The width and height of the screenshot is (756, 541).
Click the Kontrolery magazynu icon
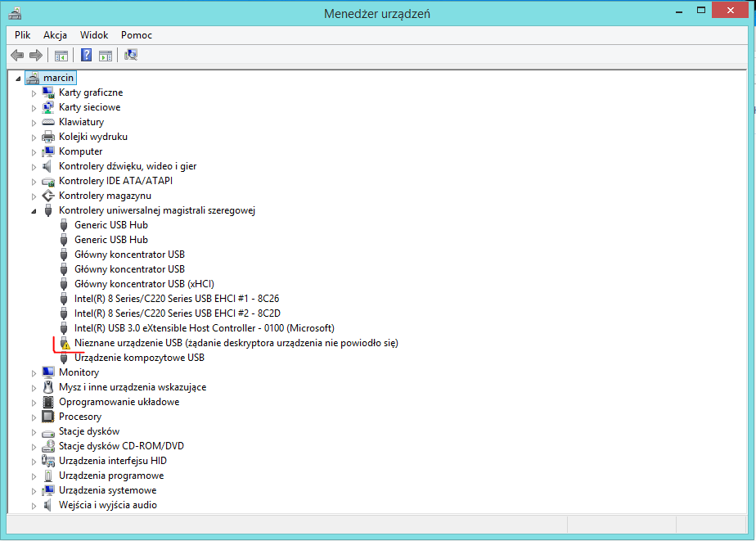[48, 196]
